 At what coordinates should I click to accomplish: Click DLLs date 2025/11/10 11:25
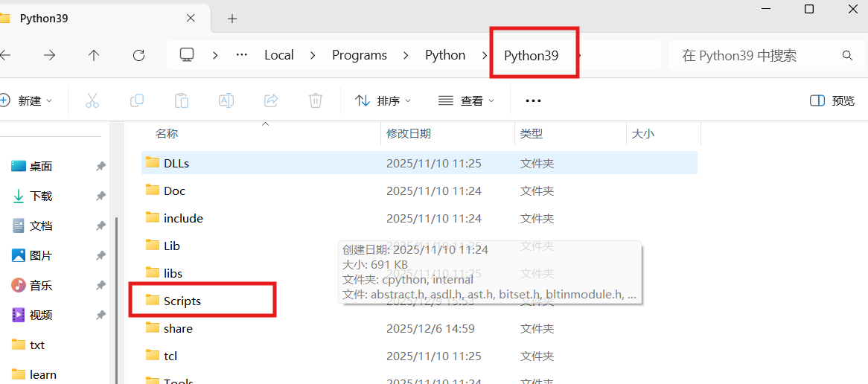click(x=433, y=163)
